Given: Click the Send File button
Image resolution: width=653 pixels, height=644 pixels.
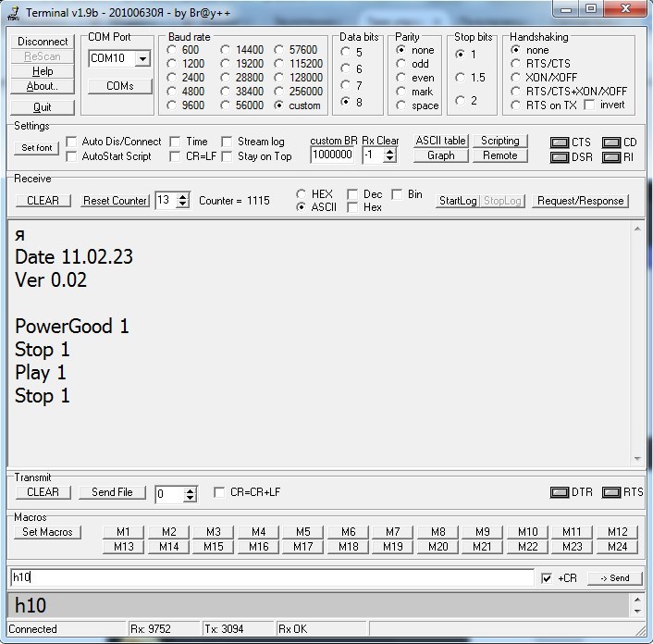Looking at the screenshot, I should pyautogui.click(x=112, y=492).
